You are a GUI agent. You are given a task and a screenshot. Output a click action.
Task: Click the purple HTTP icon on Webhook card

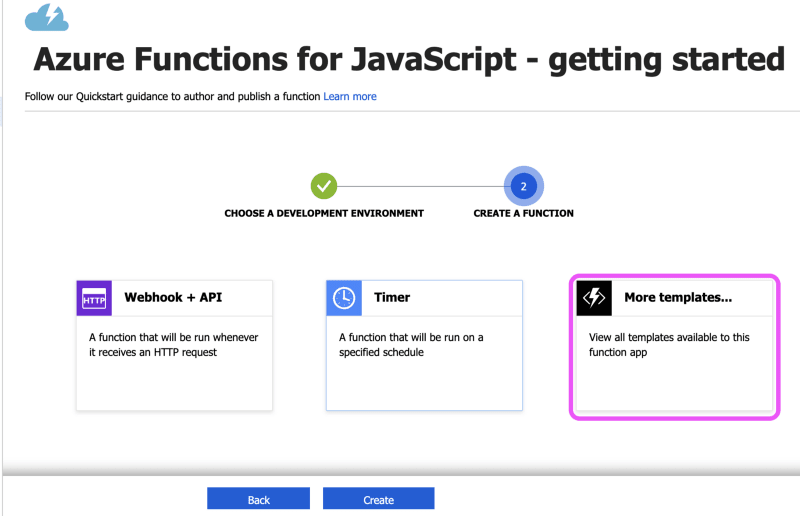coord(94,298)
